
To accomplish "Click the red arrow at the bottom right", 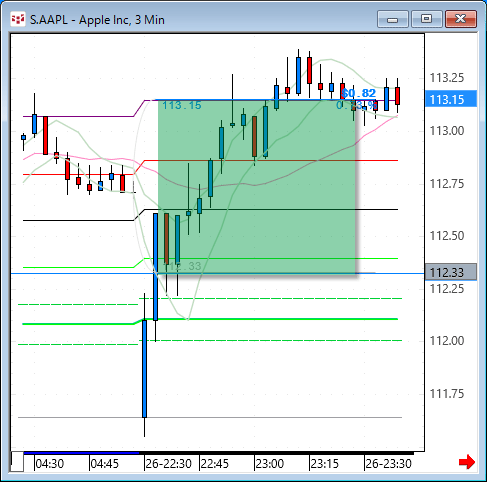I will click(466, 462).
